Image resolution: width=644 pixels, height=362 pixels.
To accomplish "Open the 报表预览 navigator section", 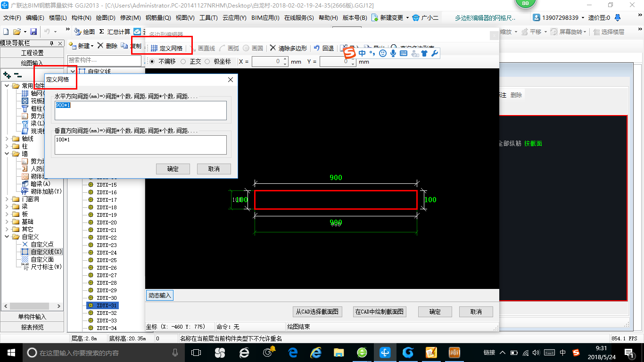I will click(32, 327).
